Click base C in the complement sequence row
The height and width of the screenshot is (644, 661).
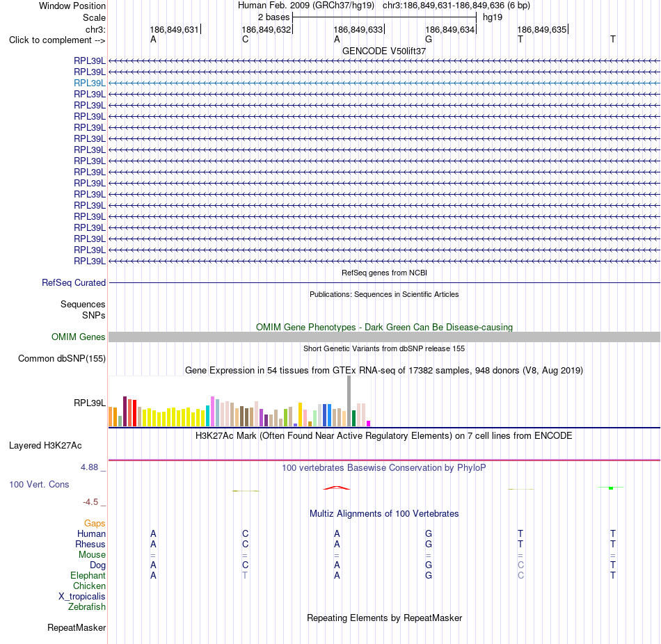tap(245, 39)
